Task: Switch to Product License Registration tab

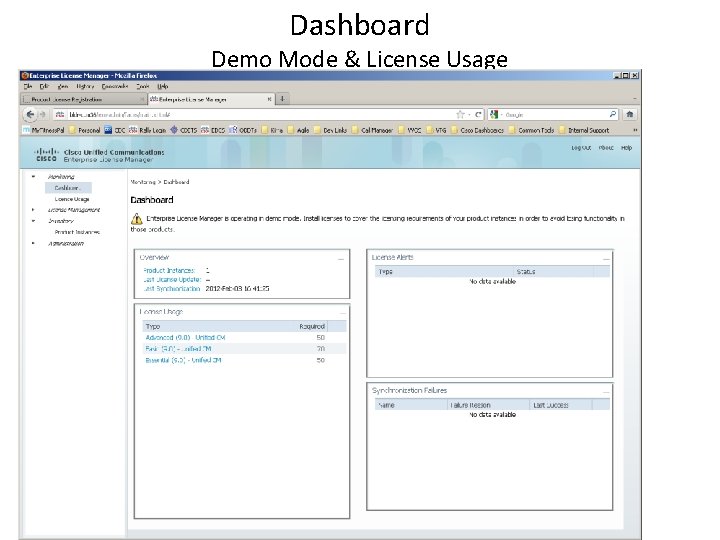Action: pyautogui.click(x=83, y=99)
